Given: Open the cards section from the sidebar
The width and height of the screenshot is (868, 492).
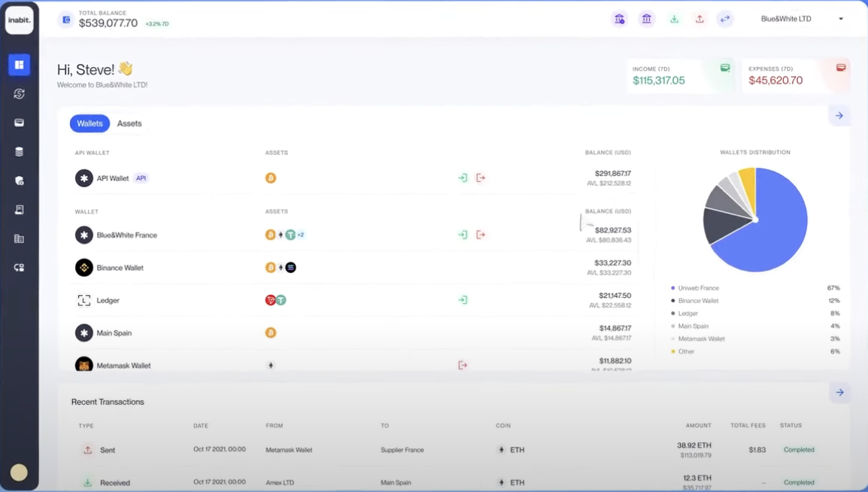Looking at the screenshot, I should (19, 122).
